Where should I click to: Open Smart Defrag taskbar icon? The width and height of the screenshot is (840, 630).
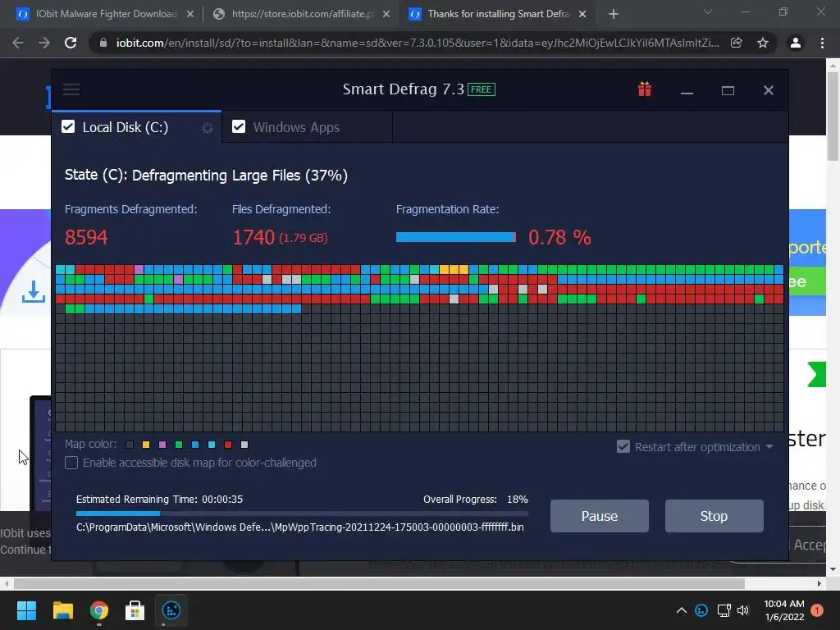tap(171, 610)
